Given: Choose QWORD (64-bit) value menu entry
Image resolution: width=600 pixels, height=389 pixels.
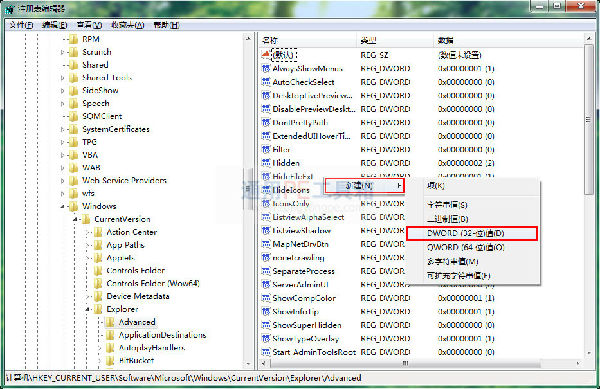Looking at the screenshot, I should [x=466, y=247].
